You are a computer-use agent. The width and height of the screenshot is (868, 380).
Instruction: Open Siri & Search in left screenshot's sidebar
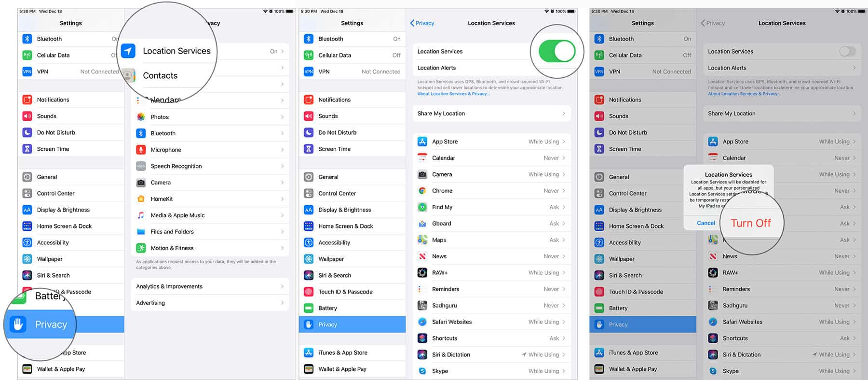(71, 276)
